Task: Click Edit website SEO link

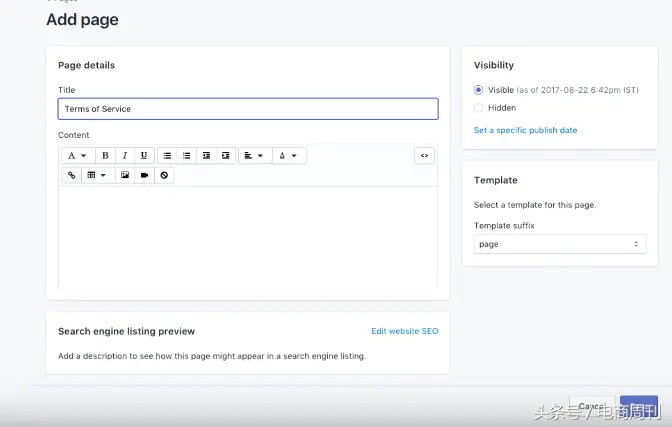Action: coord(404,331)
